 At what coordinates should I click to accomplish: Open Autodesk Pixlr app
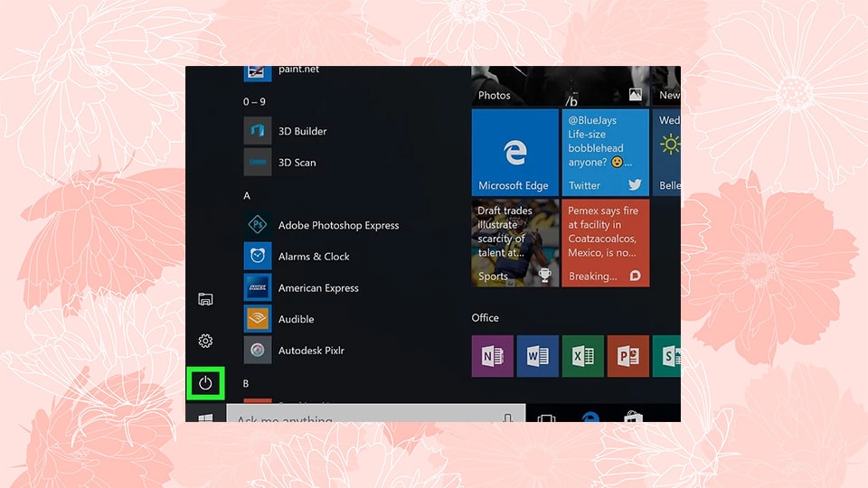pyautogui.click(x=310, y=351)
